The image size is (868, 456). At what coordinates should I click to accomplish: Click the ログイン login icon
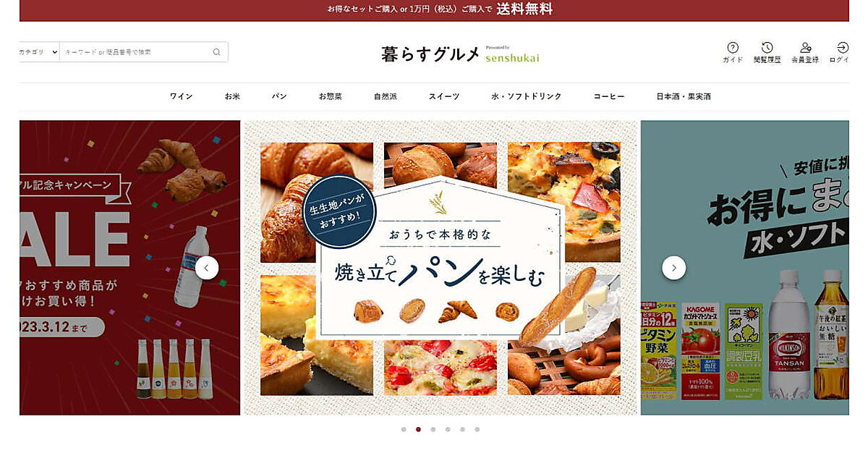point(841,52)
